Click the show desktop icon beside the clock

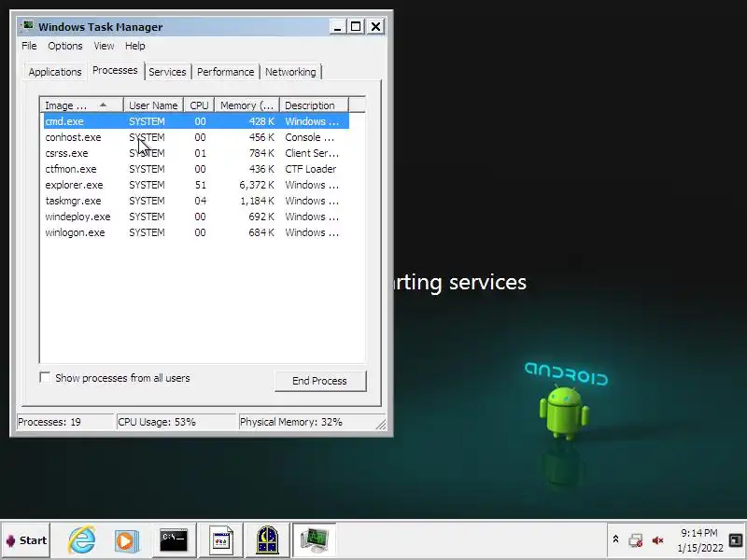click(736, 539)
